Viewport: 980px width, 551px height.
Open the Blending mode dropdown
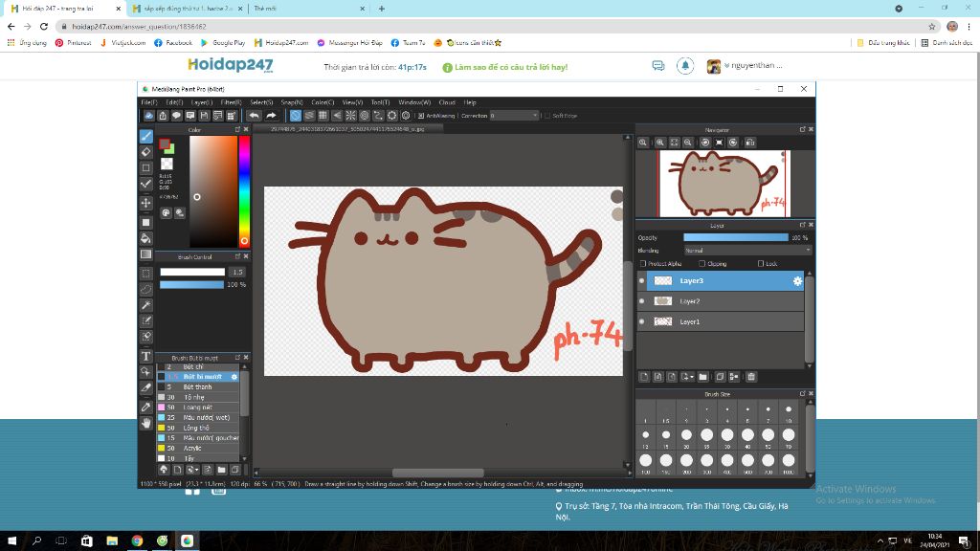(747, 251)
